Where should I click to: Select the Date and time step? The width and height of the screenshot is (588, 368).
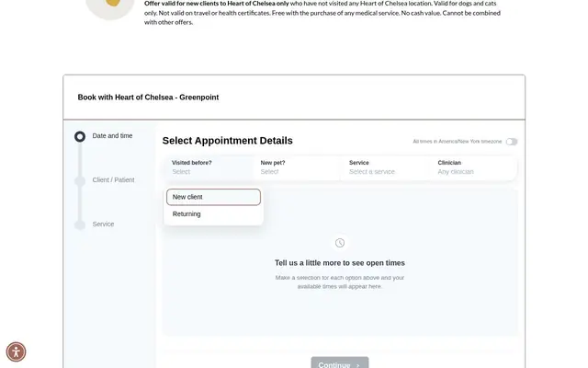point(112,136)
